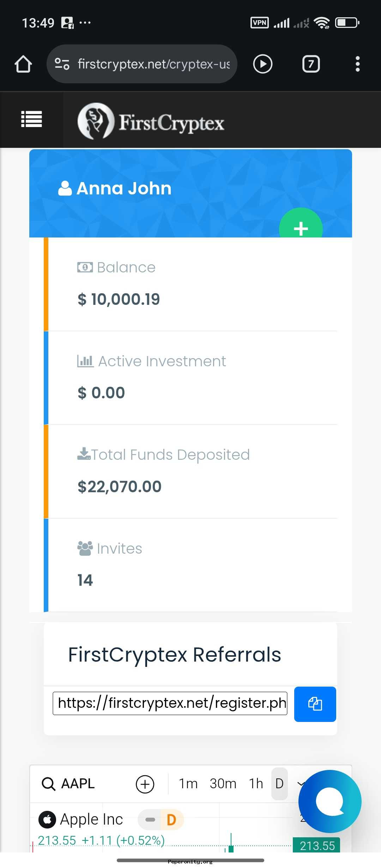Go to browser home page

pos(23,64)
